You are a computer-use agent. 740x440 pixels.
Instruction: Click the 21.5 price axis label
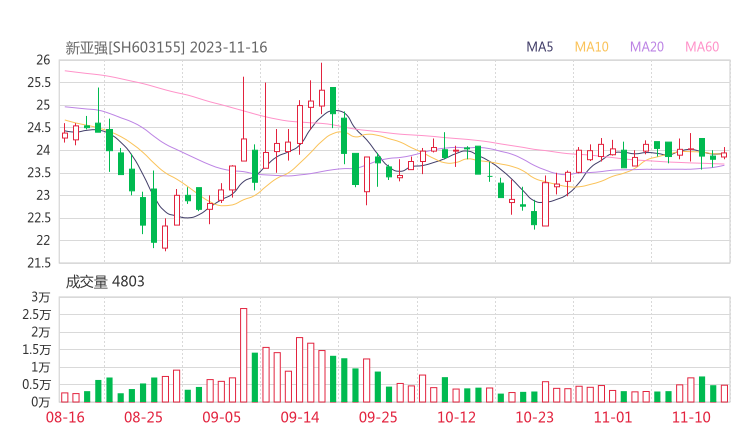pos(38,263)
